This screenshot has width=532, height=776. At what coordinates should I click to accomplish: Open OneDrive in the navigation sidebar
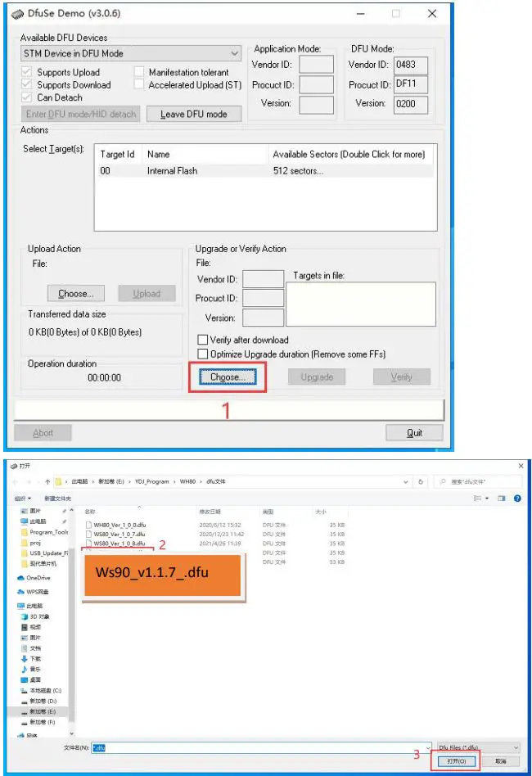coord(38,577)
